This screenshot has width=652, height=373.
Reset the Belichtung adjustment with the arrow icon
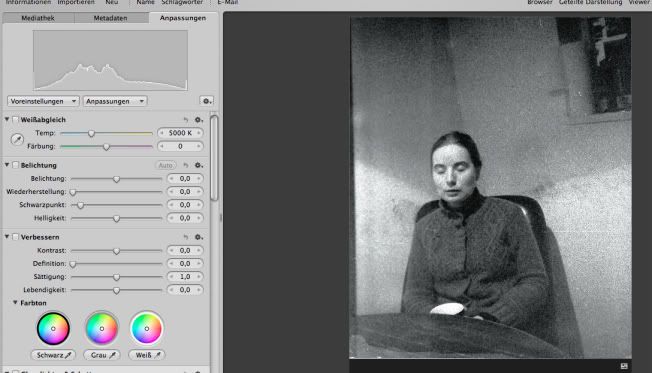[x=186, y=165]
